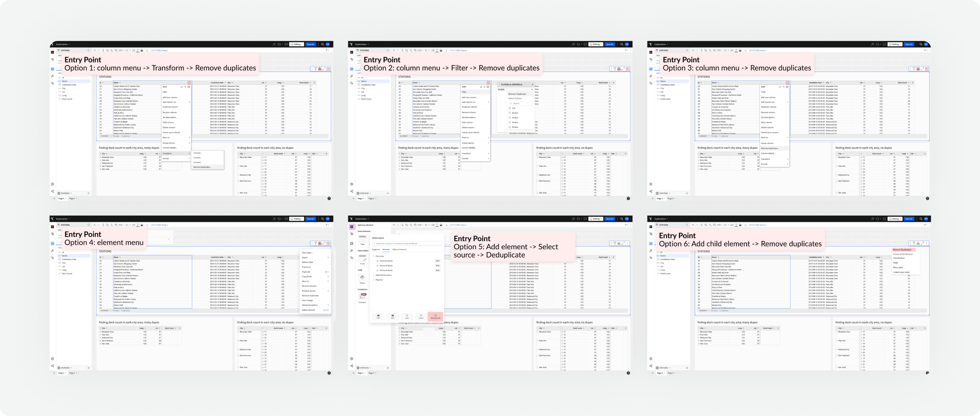Open Advanced options in Option 4 element menu

(315, 305)
